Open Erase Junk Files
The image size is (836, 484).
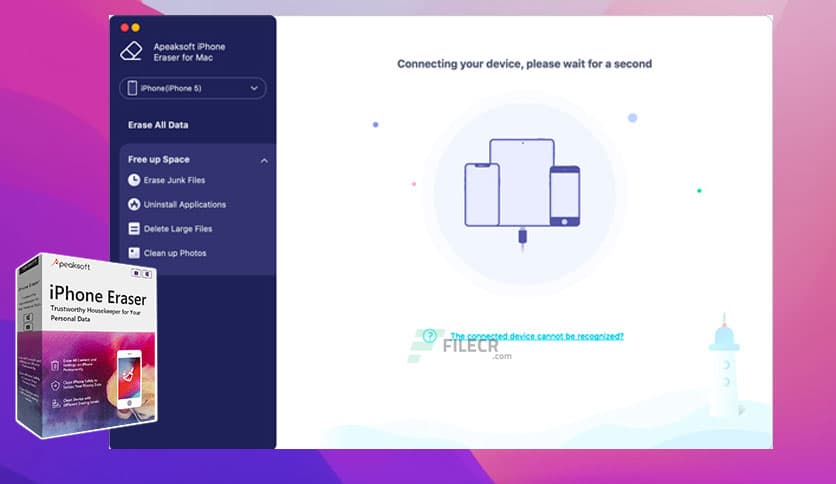click(174, 180)
